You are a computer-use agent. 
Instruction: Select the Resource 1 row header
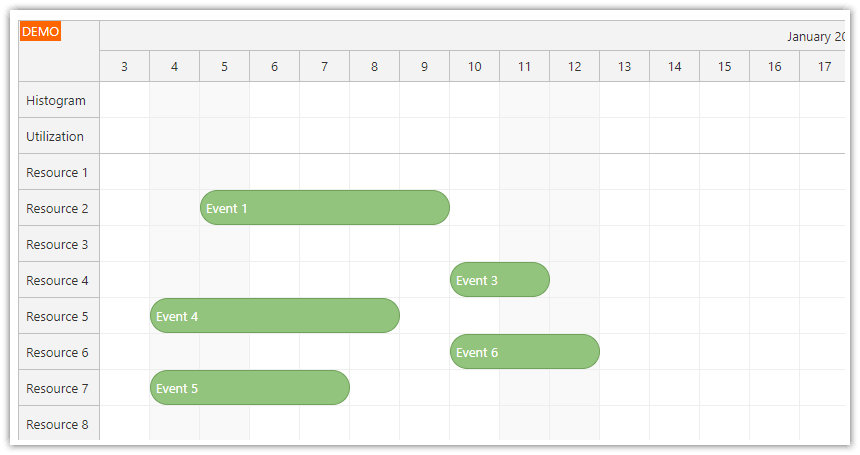pyautogui.click(x=58, y=173)
